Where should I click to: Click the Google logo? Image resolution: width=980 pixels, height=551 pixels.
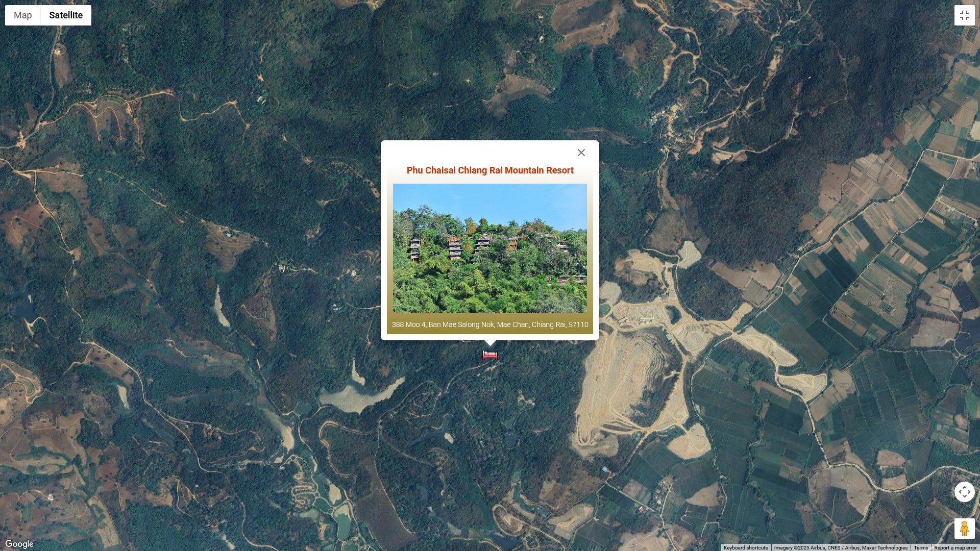tap(19, 544)
